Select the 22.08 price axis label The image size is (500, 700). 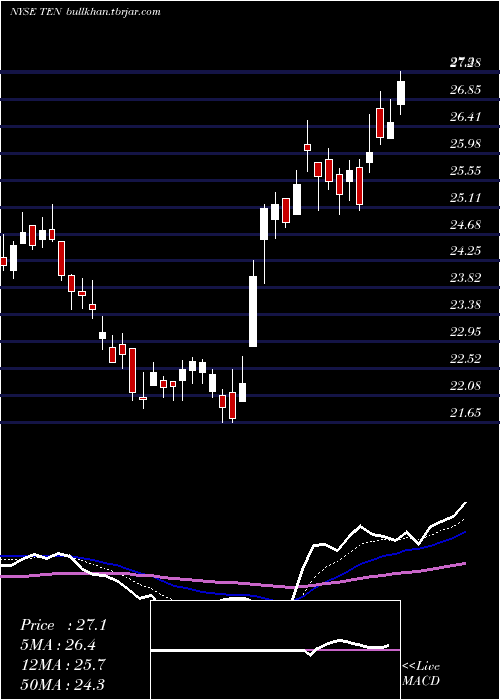click(x=465, y=385)
